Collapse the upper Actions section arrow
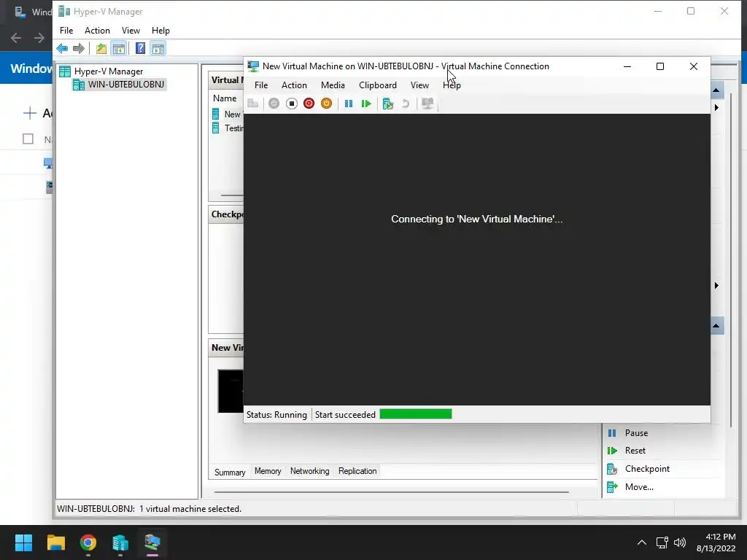This screenshot has height=560, width=747. pyautogui.click(x=716, y=90)
